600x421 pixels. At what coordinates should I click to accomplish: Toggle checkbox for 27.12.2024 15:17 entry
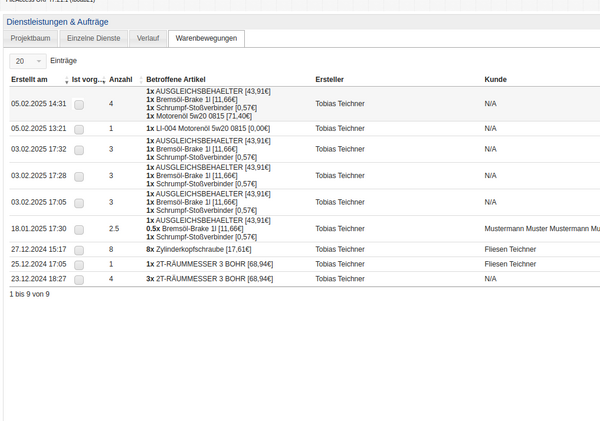(x=79, y=250)
